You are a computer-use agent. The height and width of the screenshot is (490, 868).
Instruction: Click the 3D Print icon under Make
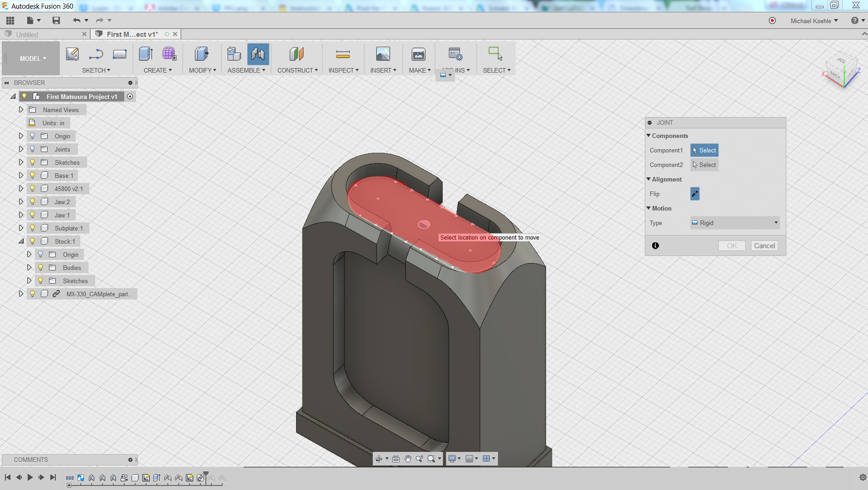418,54
